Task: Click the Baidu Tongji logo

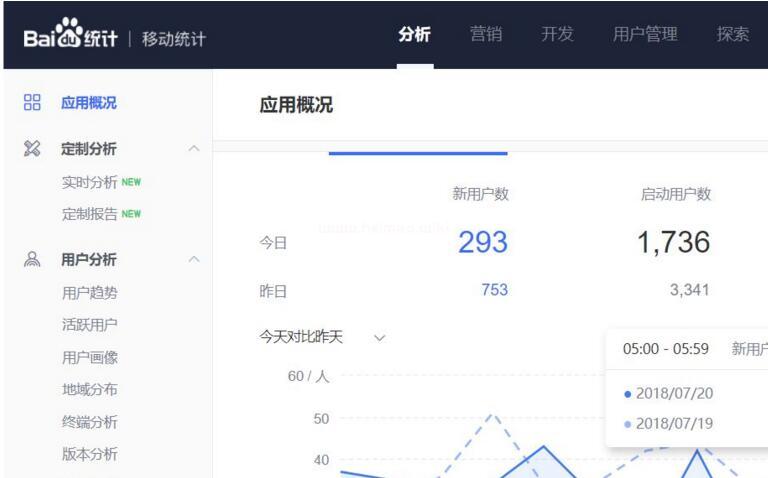Action: 68,35
